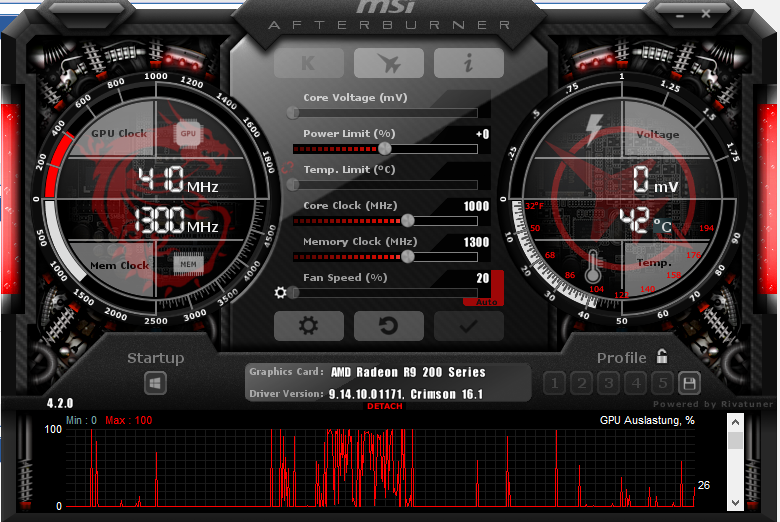
Task: Open the information i button
Action: click(469, 63)
